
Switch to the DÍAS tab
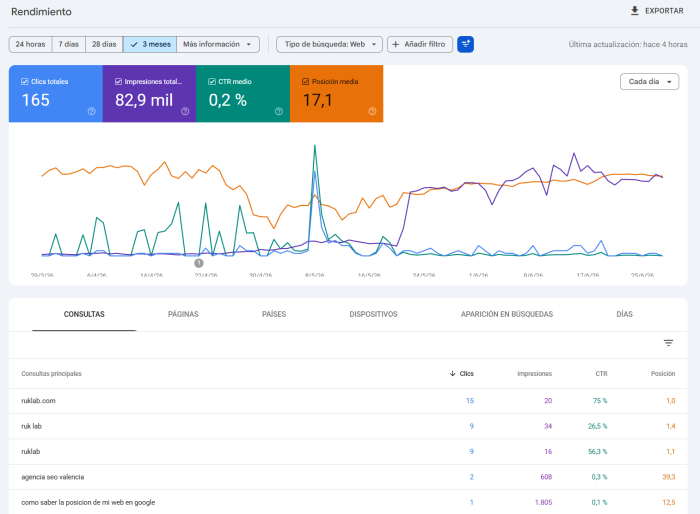pos(624,314)
